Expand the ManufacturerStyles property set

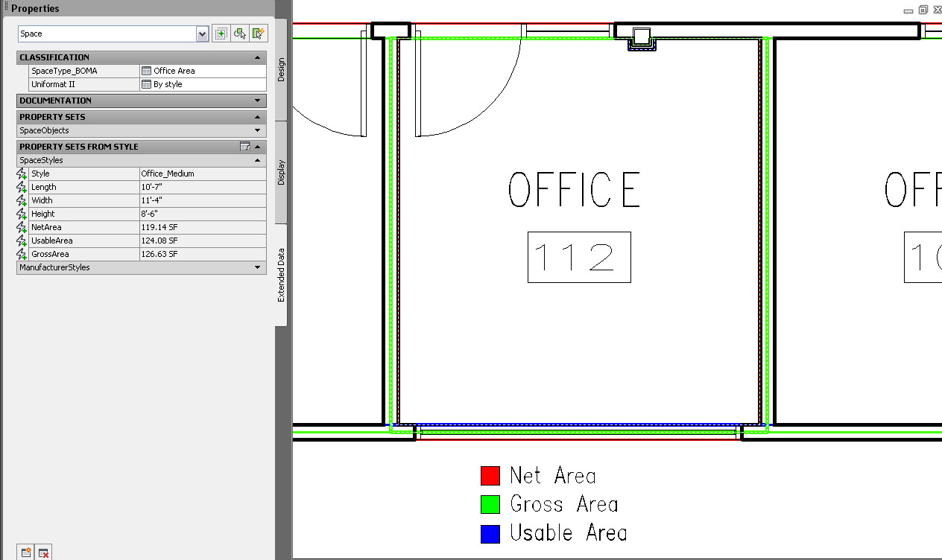[257, 267]
